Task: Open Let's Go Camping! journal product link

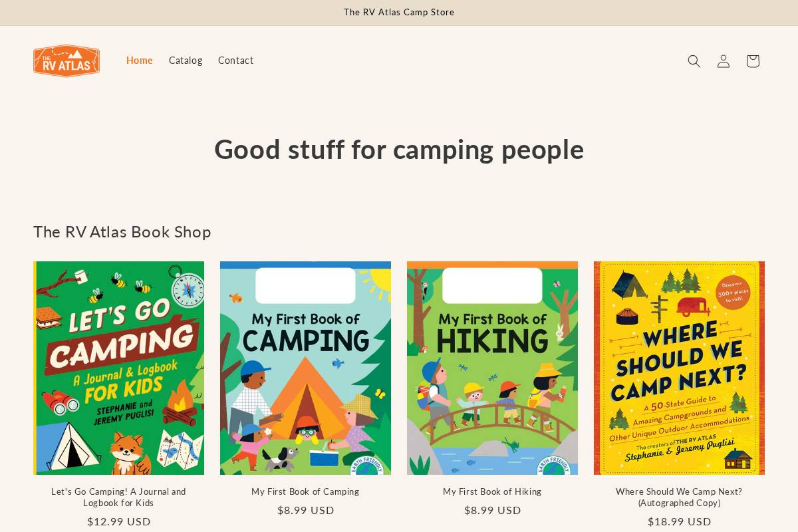Action: tap(118, 497)
